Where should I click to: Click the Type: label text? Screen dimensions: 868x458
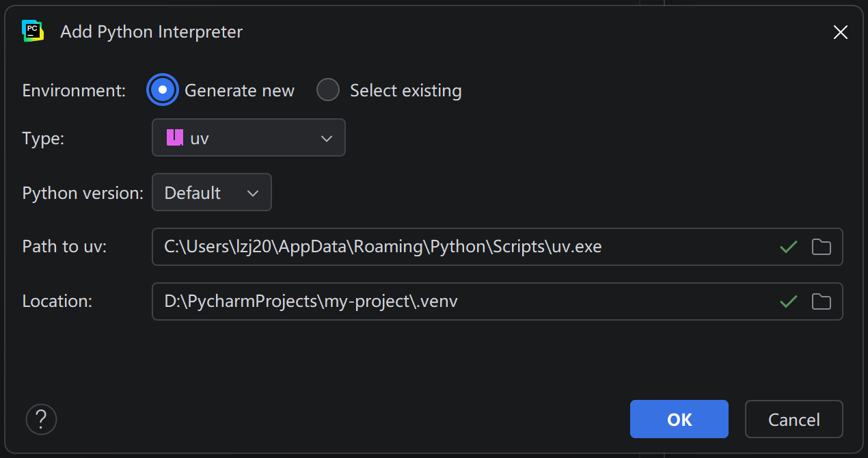[x=43, y=138]
